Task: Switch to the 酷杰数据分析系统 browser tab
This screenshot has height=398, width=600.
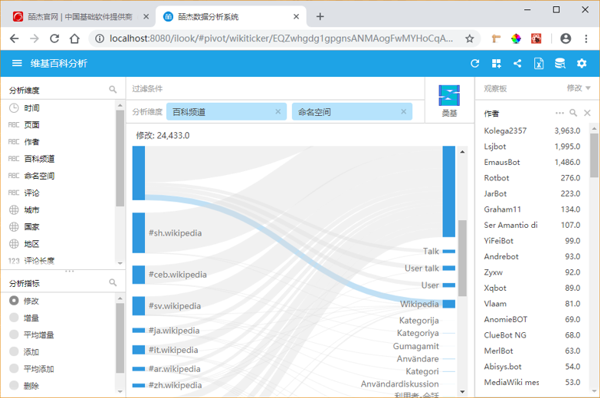Action: (231, 17)
